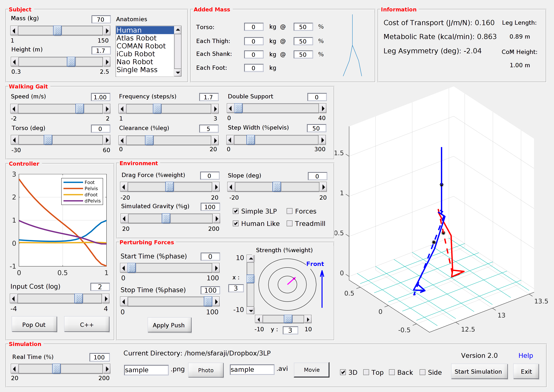554x392 pixels.
Task: Click left arrow of Height slider
Action: 15,62
